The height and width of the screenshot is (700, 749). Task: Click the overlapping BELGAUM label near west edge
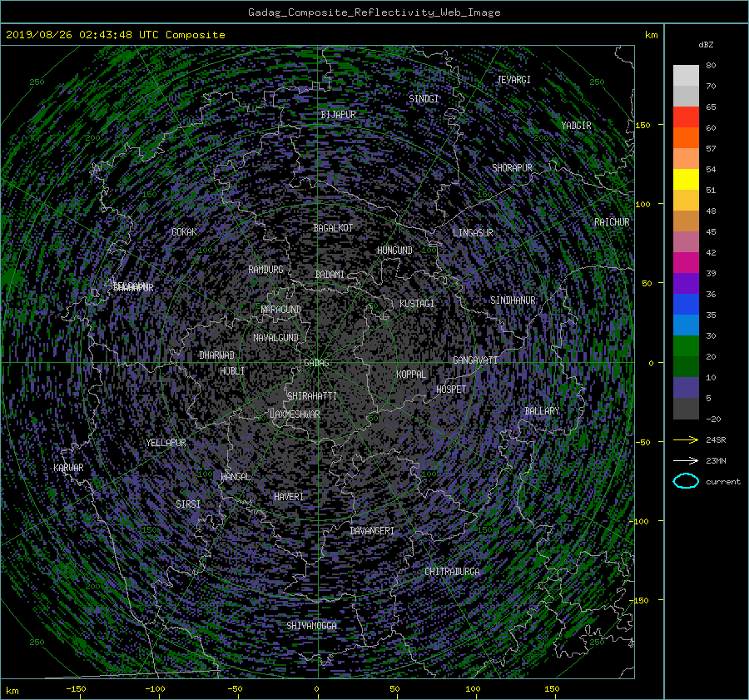pyautogui.click(x=133, y=287)
